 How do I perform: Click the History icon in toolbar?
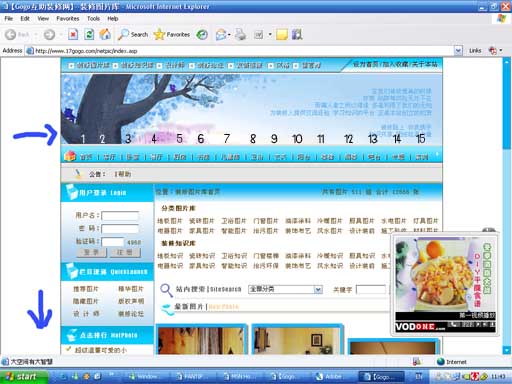point(202,34)
